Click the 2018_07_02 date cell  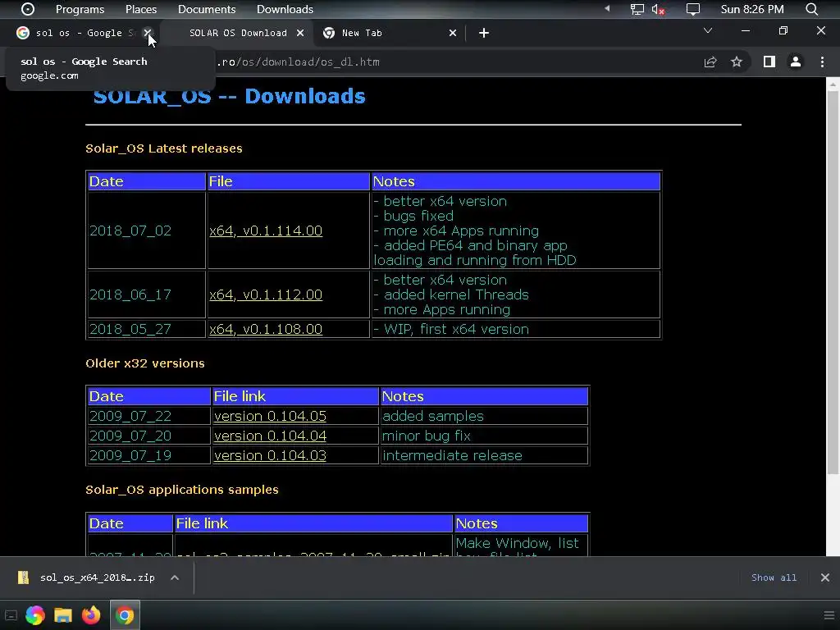point(146,231)
